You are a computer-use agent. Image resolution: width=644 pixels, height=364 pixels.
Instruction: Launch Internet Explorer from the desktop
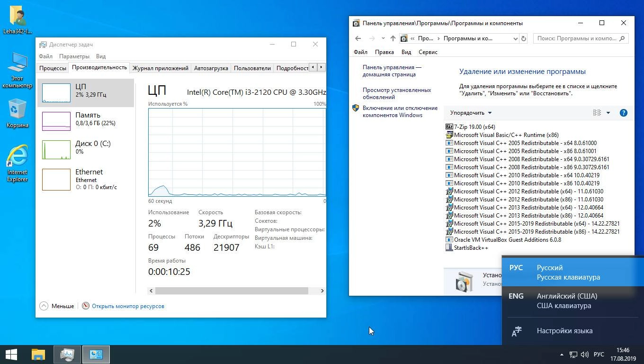coord(18,164)
